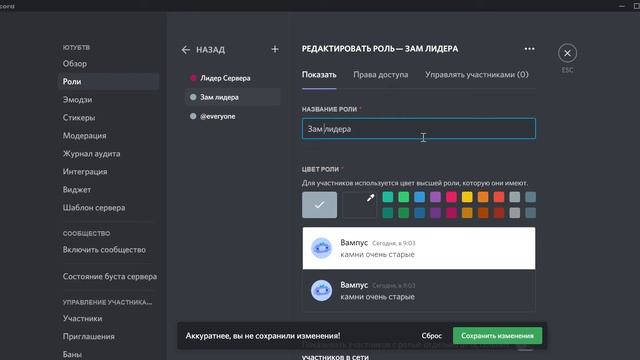The height and width of the screenshot is (360, 640).
Task: Select the @everyone role
Action: [233, 116]
